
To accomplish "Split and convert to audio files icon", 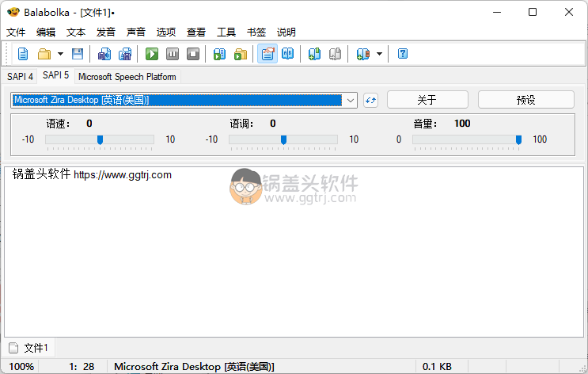I will [125, 54].
